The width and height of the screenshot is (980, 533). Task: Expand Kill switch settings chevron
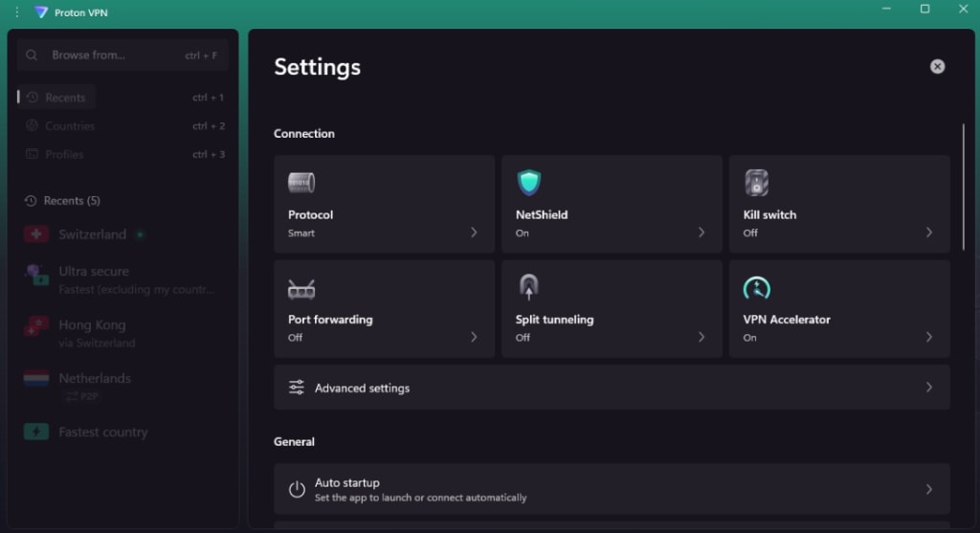tap(928, 233)
